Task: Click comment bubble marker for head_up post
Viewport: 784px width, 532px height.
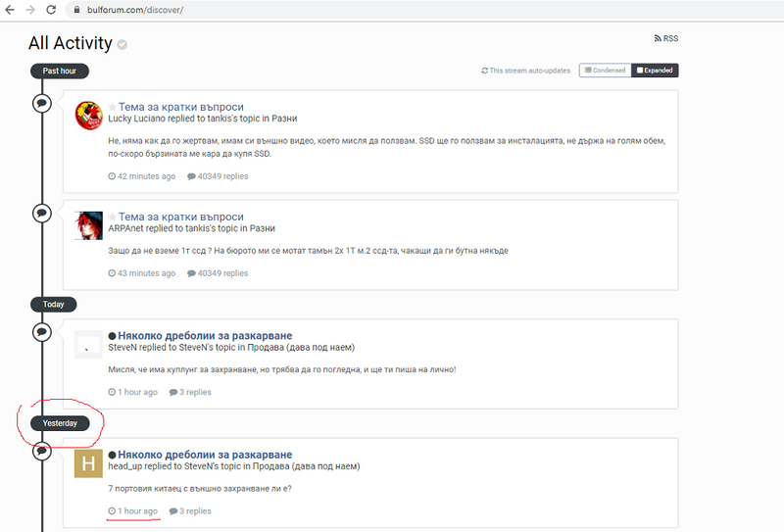Action: [42, 451]
